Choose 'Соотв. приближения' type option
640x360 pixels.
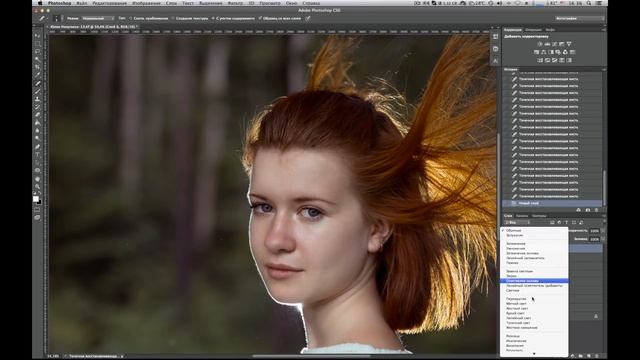149,18
